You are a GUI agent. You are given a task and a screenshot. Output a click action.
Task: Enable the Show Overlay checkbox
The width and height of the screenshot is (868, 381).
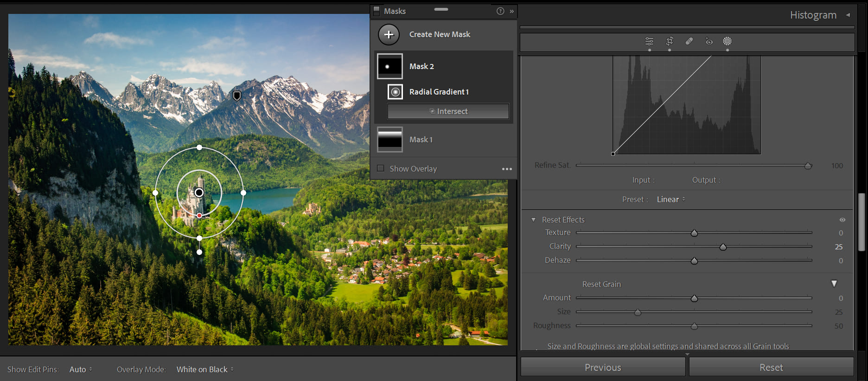(381, 169)
